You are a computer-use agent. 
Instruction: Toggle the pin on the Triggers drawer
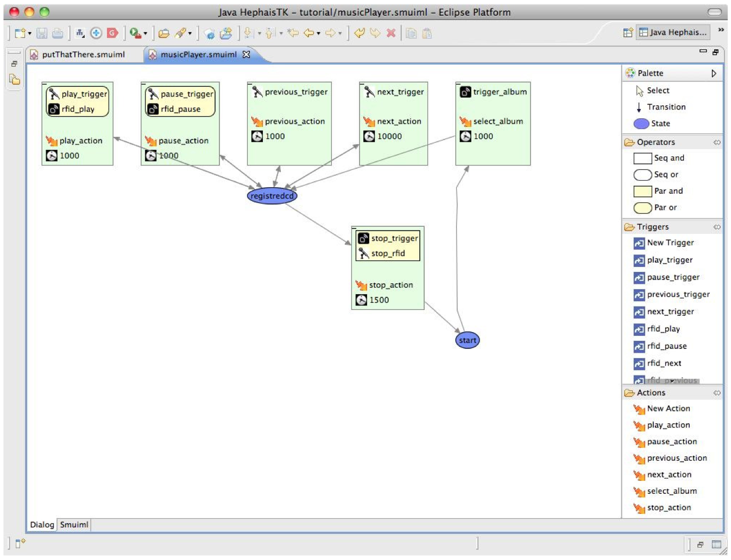717,227
